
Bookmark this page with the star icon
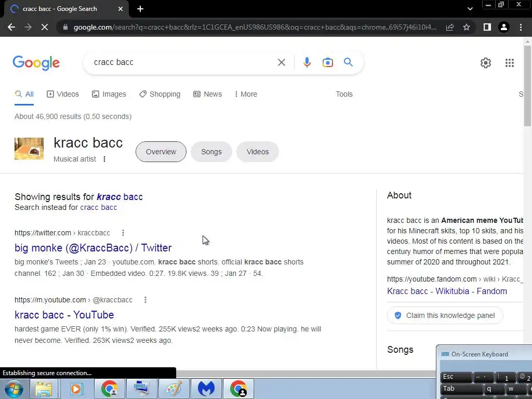(467, 27)
